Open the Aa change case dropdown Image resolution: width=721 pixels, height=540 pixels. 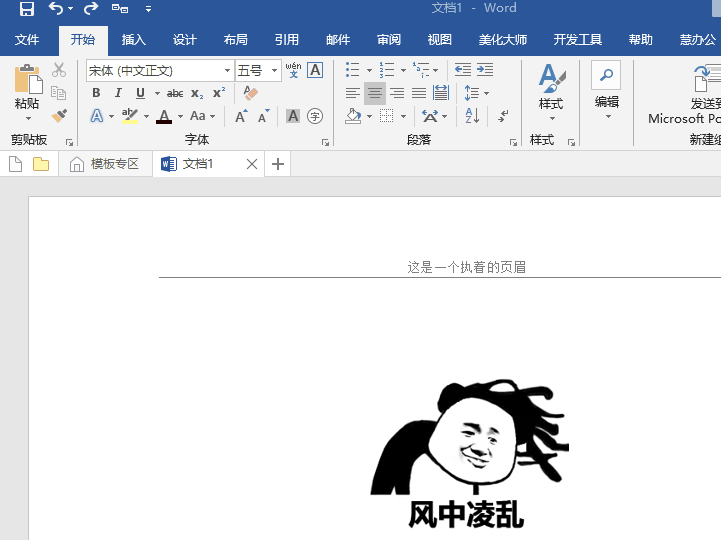pyautogui.click(x=202, y=116)
